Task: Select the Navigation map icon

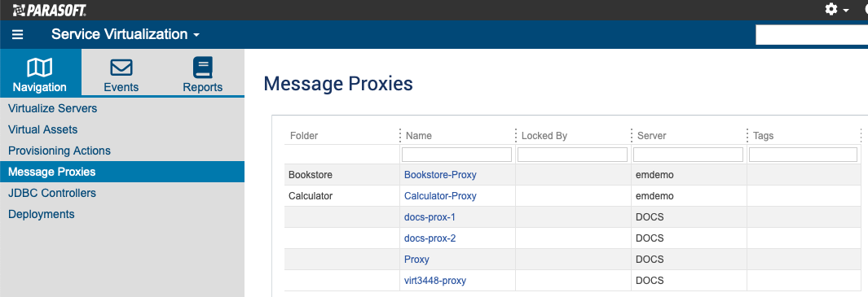Action: coord(40,68)
